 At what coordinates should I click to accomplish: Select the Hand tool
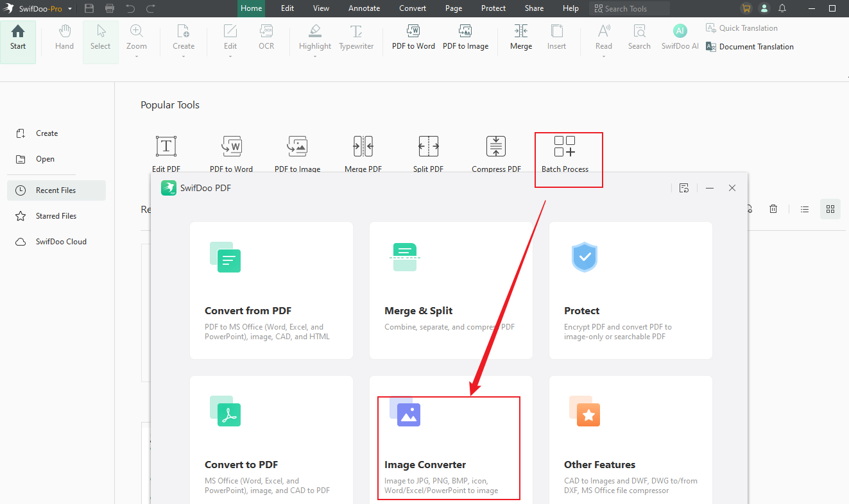tap(64, 37)
